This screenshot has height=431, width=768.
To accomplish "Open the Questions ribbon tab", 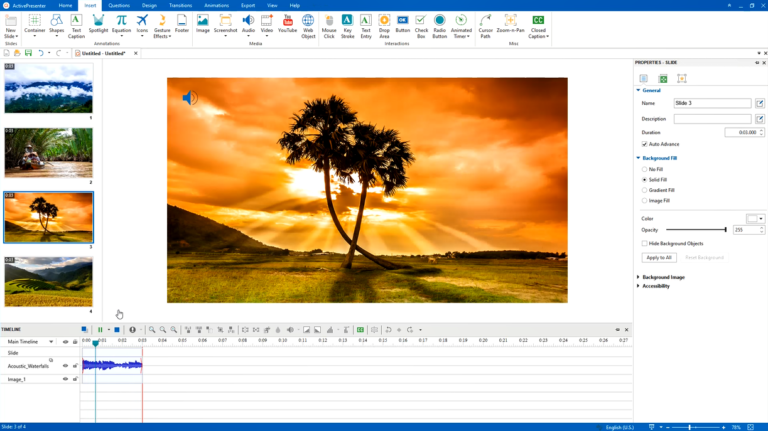I will point(119,5).
